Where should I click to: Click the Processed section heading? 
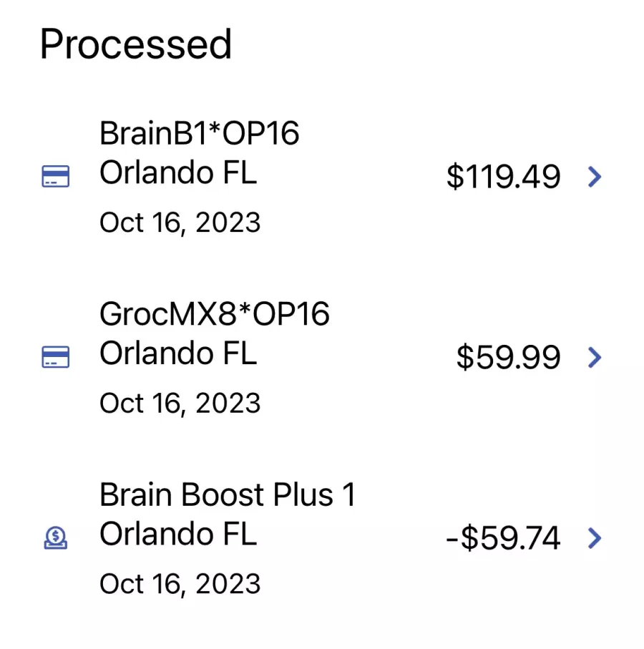[135, 44]
